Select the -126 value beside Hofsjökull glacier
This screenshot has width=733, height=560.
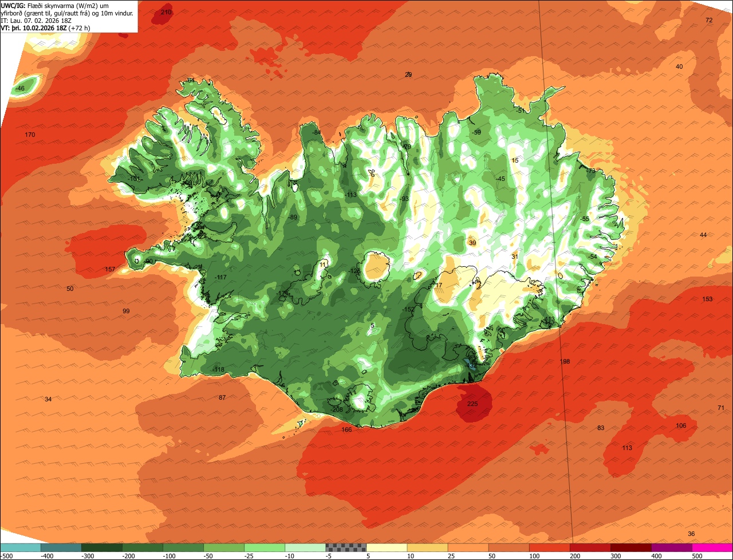(355, 271)
